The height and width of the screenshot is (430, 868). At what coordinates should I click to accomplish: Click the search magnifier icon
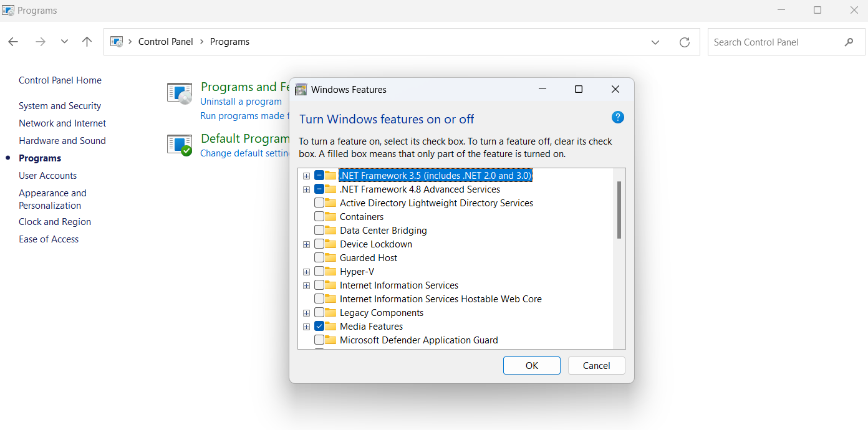[849, 42]
